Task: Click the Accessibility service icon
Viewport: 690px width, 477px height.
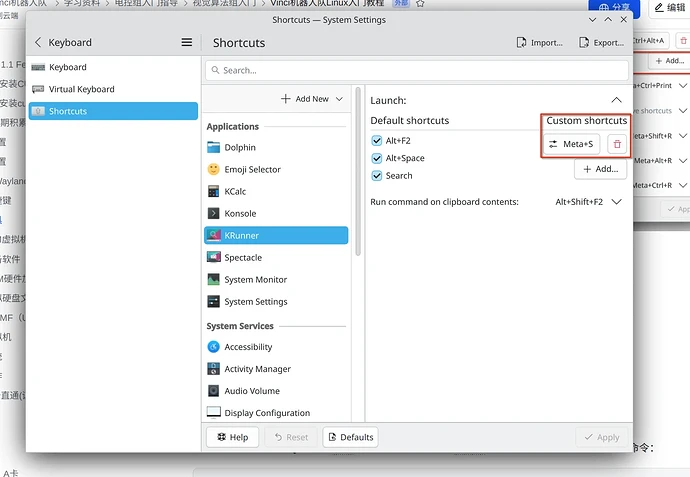Action: tap(214, 347)
